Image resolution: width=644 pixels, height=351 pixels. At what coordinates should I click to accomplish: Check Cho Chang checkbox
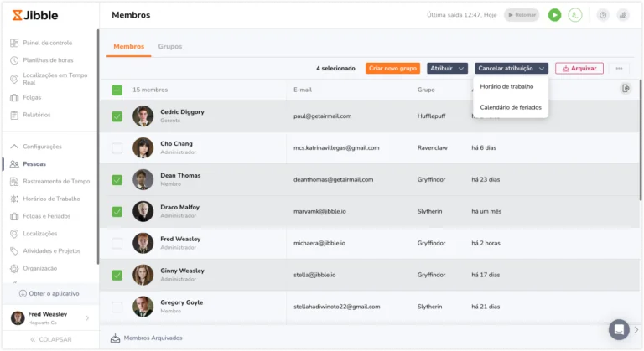117,147
